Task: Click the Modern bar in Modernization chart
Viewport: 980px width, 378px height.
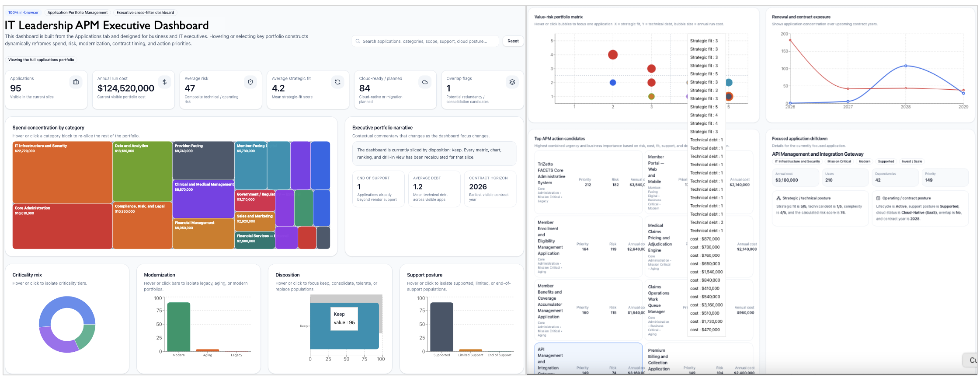Action: (179, 327)
